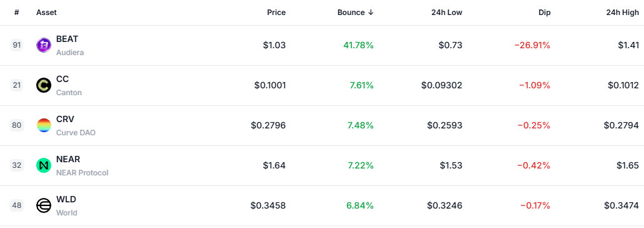Screen dimensions: 644x228
Task: Sort table by Price column
Action: tap(276, 13)
